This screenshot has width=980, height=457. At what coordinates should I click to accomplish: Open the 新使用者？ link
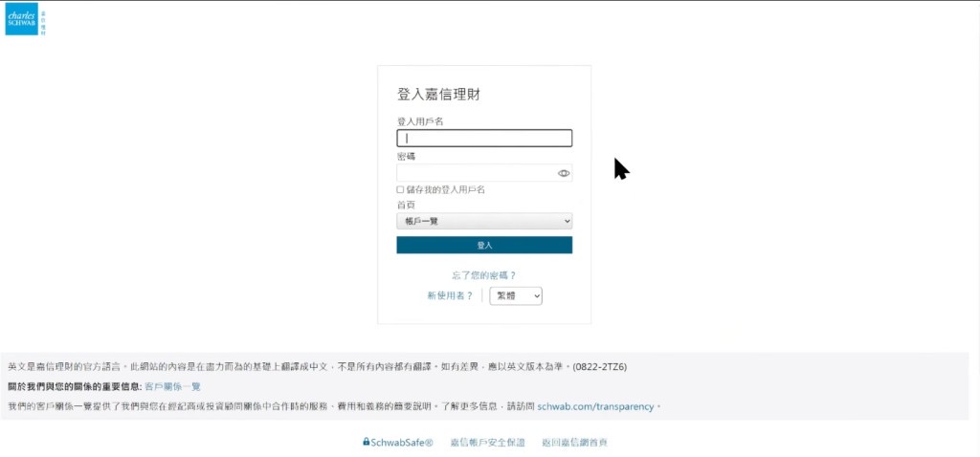(450, 296)
